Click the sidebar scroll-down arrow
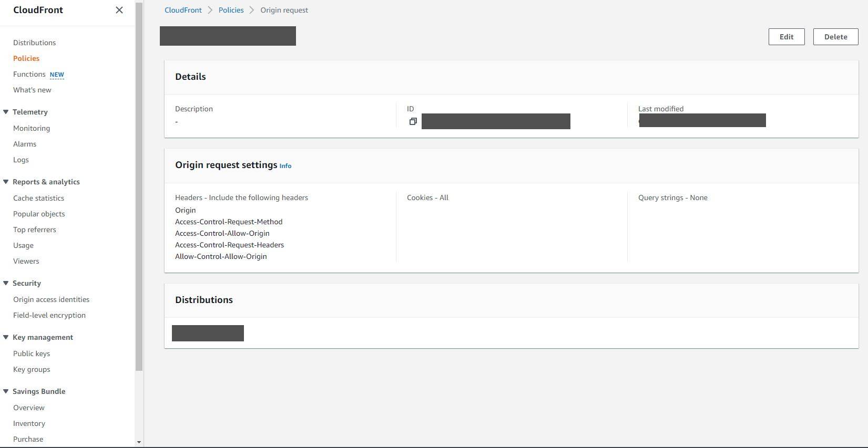The width and height of the screenshot is (868, 448). coord(139,442)
